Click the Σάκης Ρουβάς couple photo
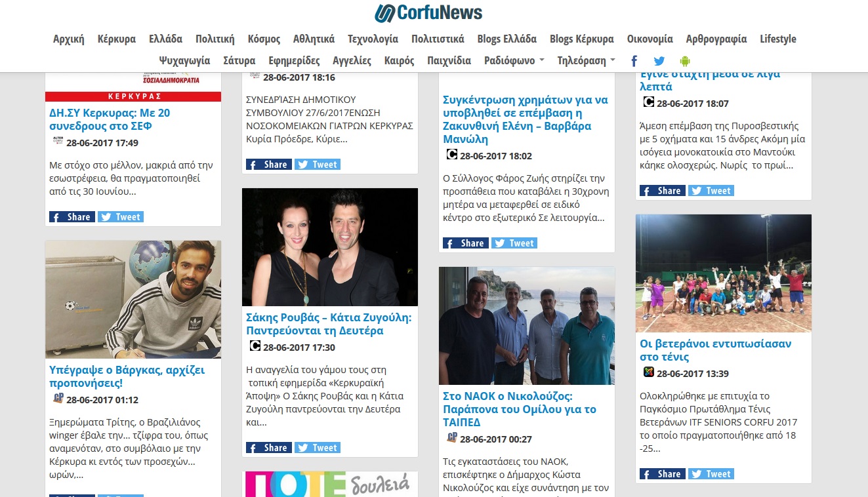 point(330,247)
